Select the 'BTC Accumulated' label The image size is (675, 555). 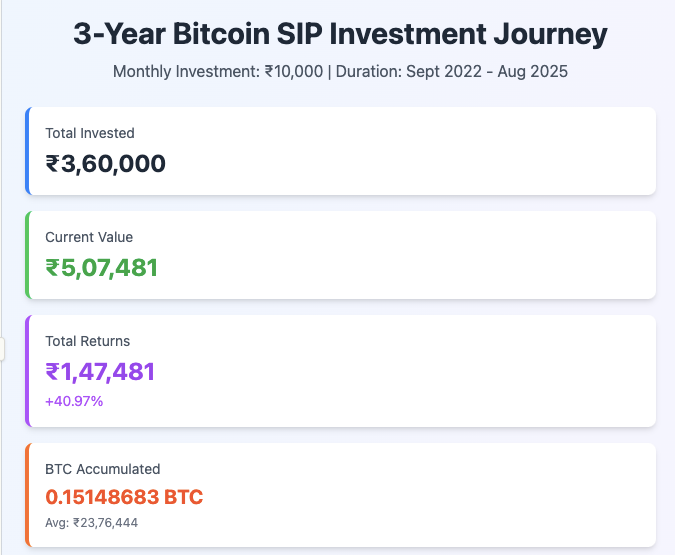tap(102, 469)
